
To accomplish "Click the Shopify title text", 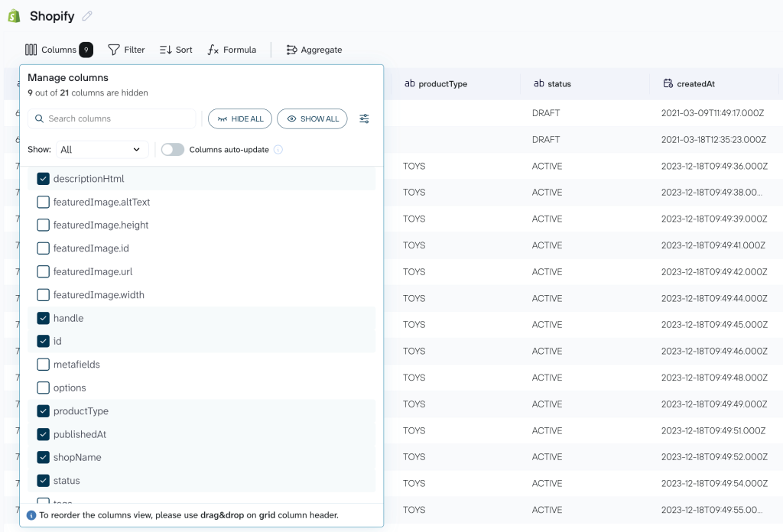I will 52,16.
